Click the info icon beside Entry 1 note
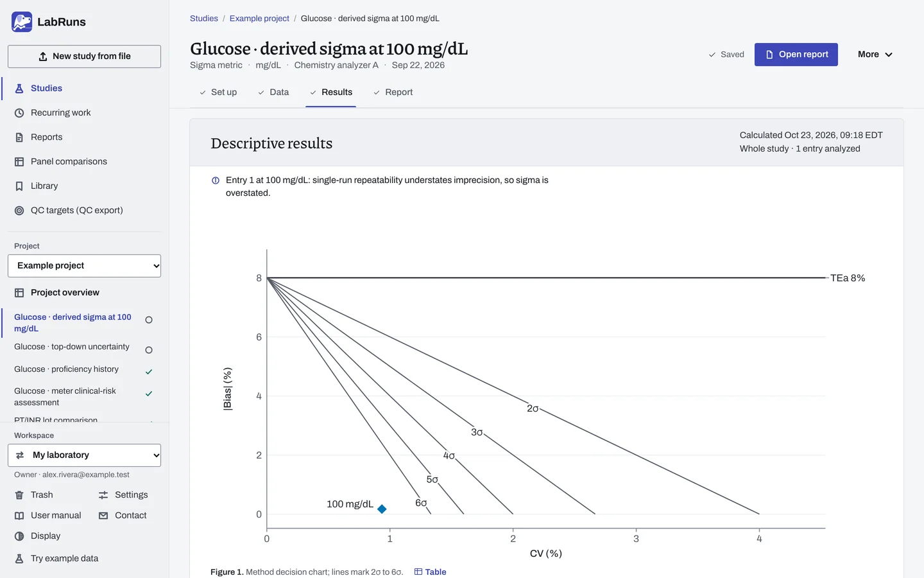The height and width of the screenshot is (578, 924). coord(216,180)
